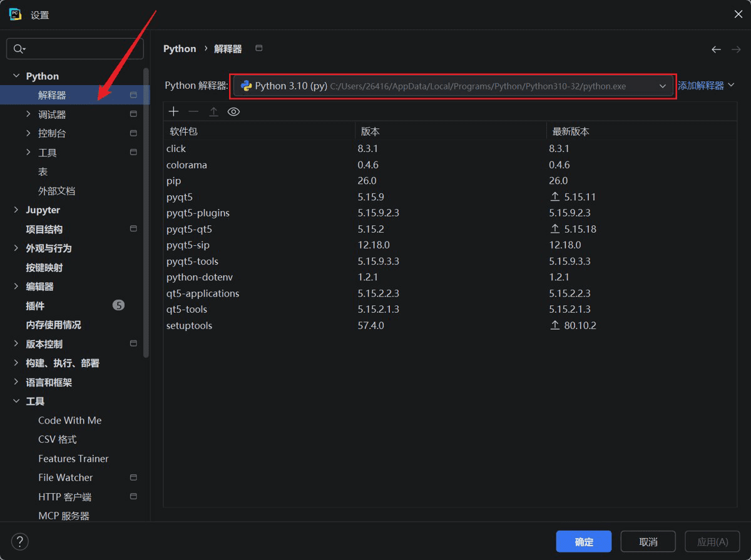Image resolution: width=751 pixels, height=560 pixels.
Task: Click the disabled 应用(A) button
Action: click(x=712, y=541)
